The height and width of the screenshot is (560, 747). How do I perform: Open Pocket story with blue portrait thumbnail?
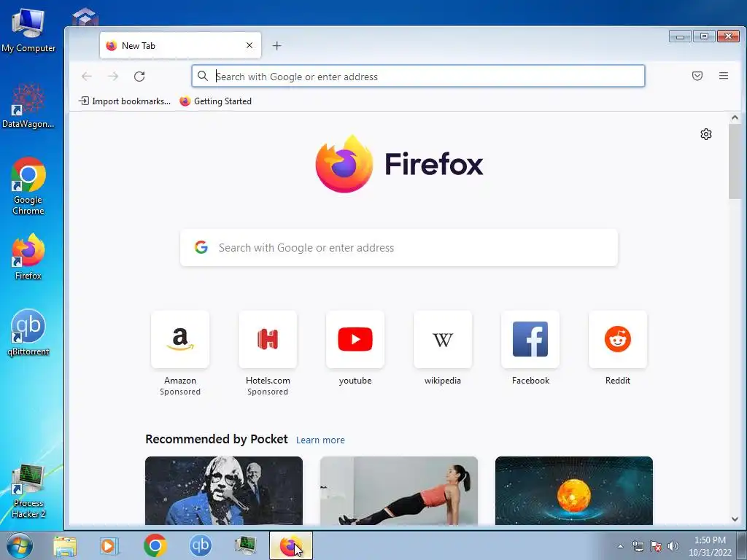click(224, 491)
